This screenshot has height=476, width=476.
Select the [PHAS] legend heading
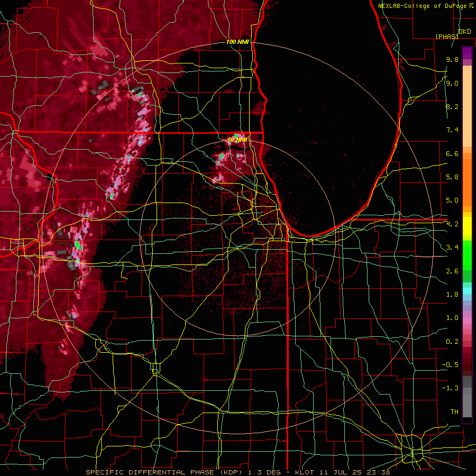447,36
